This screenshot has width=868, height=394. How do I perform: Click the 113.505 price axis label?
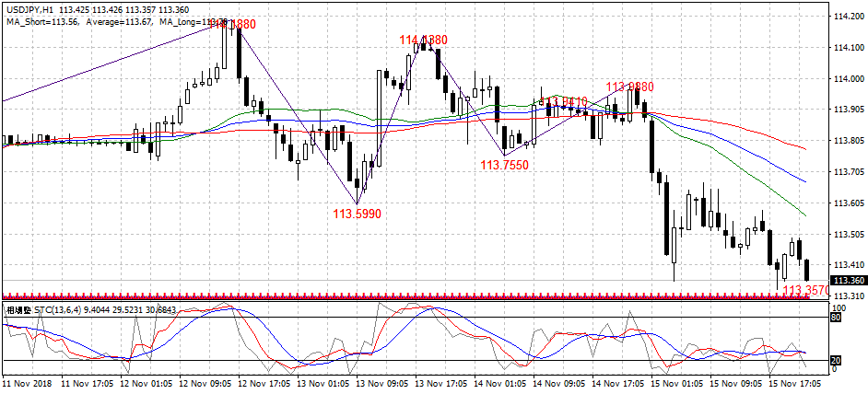click(x=847, y=235)
